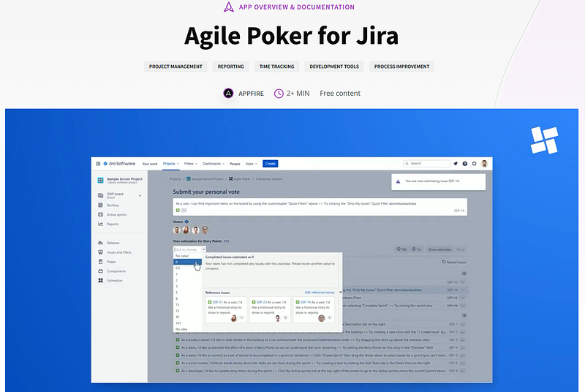
Task: Click the 'Free content' text
Action: (x=340, y=93)
